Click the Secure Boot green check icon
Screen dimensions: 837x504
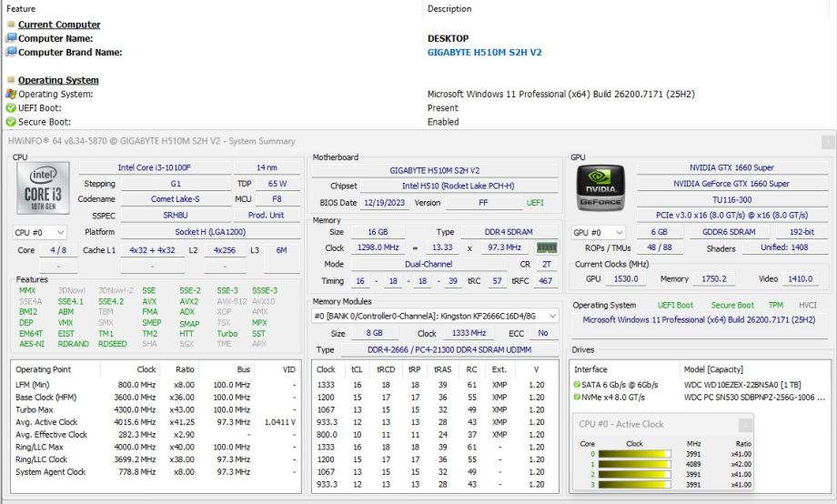pos(11,122)
